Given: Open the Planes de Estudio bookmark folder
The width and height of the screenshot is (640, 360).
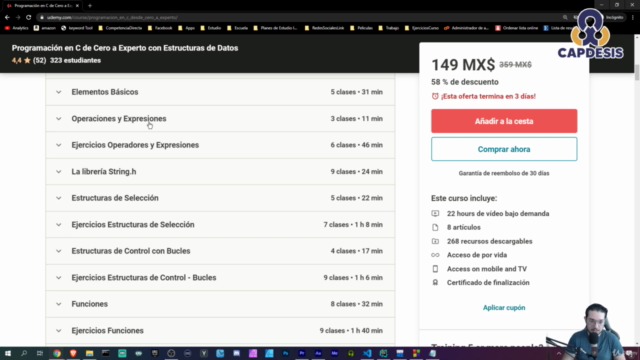Looking at the screenshot, I should (x=275, y=28).
